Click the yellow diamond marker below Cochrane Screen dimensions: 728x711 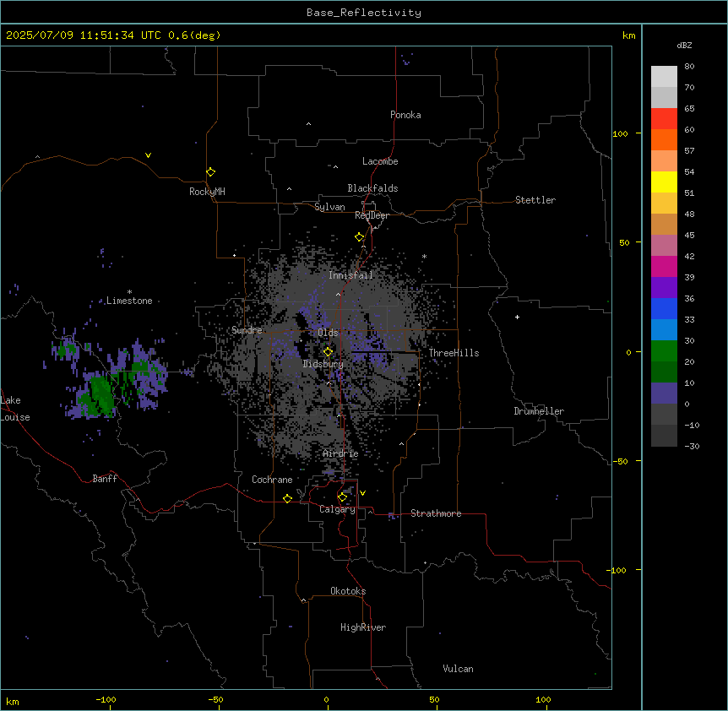[287, 498]
